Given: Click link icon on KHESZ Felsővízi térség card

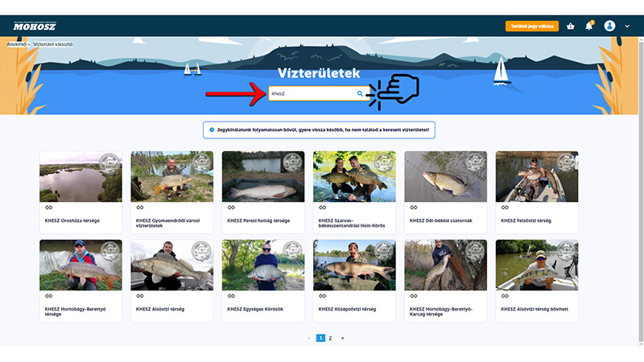Looking at the screenshot, I should pyautogui.click(x=505, y=208).
